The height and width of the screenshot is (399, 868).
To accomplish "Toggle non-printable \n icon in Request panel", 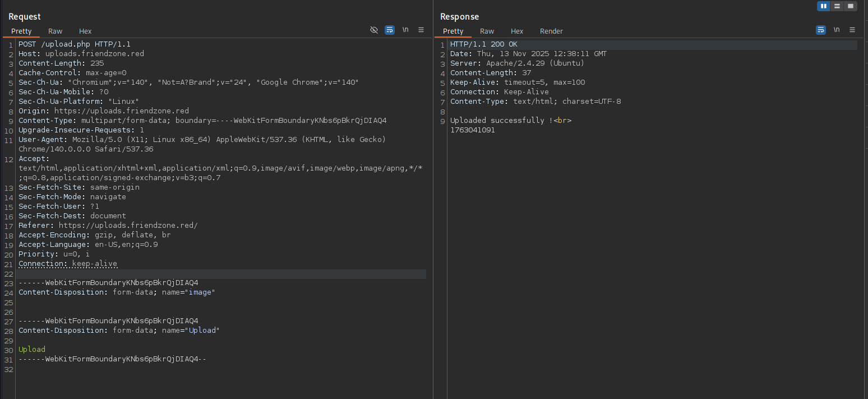I will pyautogui.click(x=405, y=30).
